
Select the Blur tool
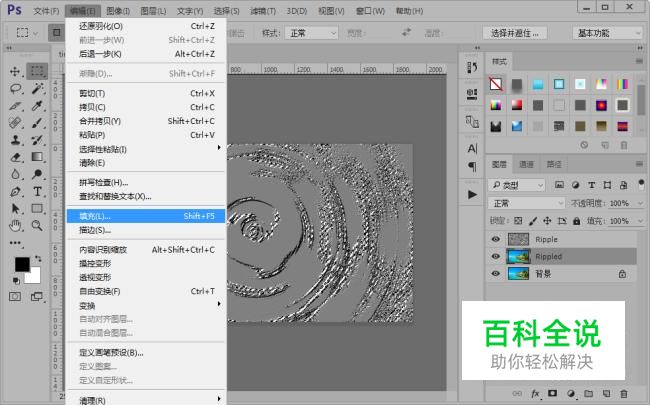[x=15, y=174]
